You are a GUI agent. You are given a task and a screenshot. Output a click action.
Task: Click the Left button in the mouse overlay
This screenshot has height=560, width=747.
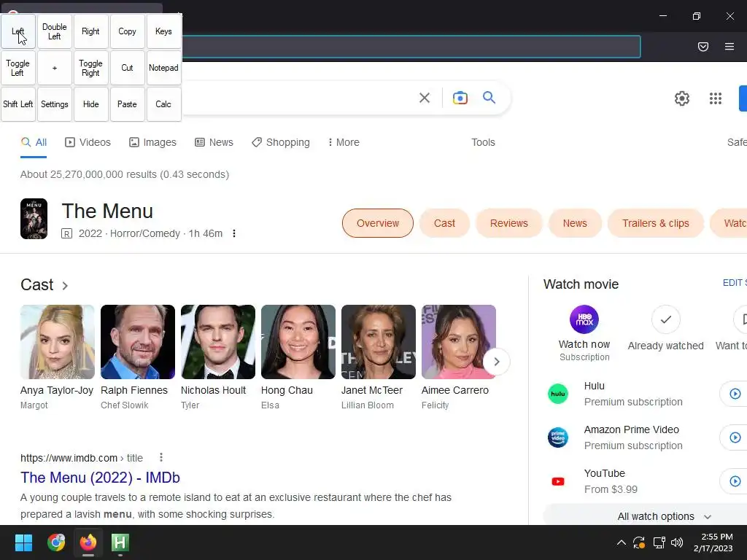click(18, 31)
